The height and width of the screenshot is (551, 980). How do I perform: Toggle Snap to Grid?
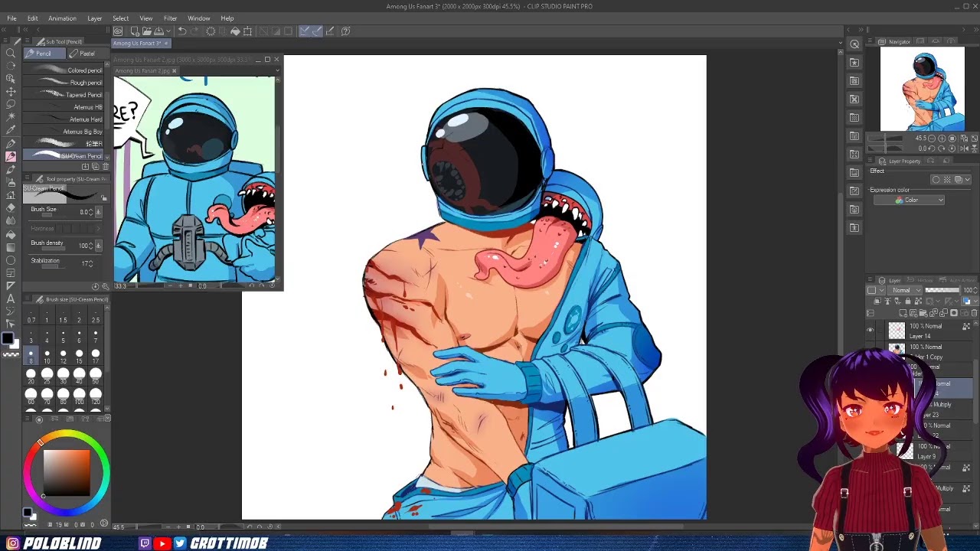point(330,31)
